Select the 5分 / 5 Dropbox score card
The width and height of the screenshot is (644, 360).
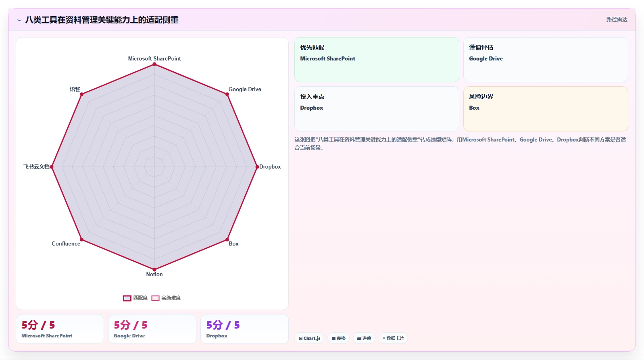244,329
